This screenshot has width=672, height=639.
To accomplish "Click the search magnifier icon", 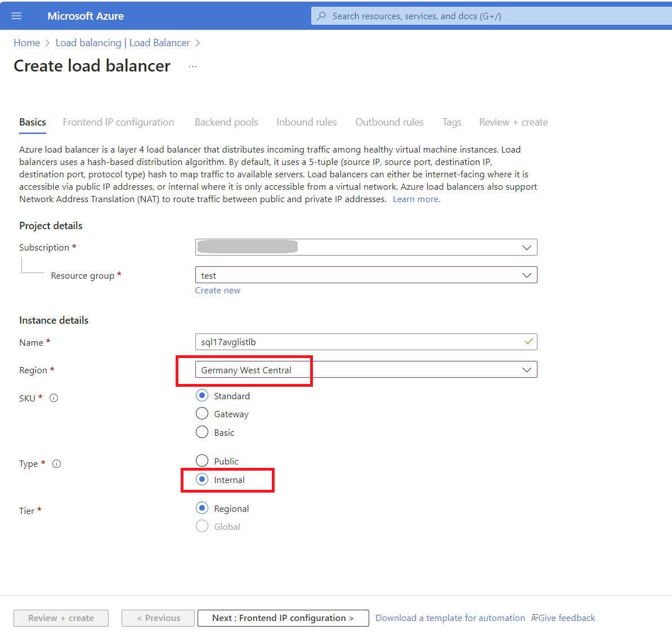I will 321,16.
